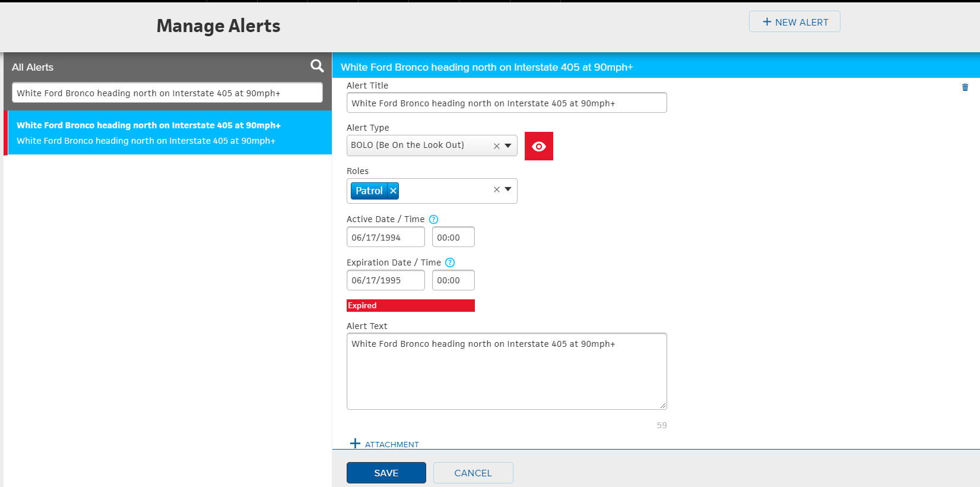
Task: Clear the Alert Type selection
Action: click(496, 146)
